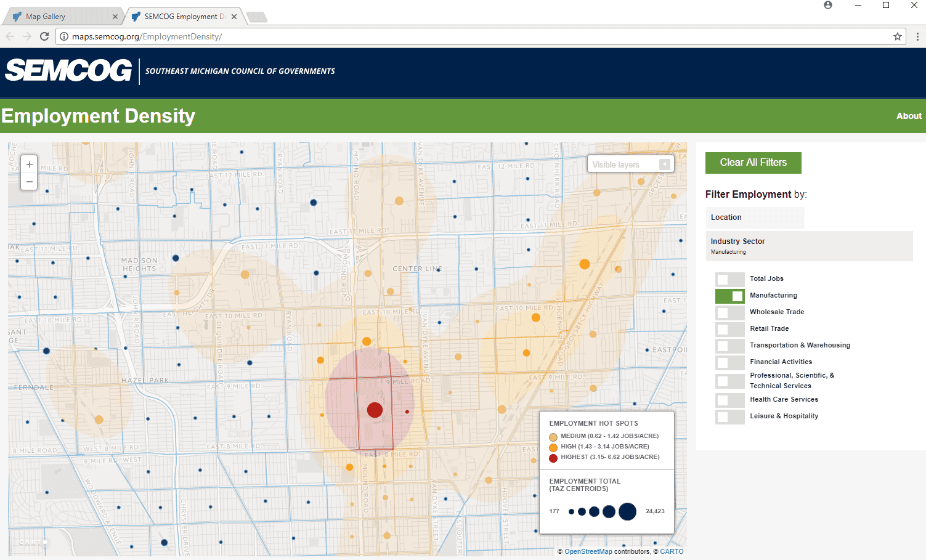The width and height of the screenshot is (926, 560).
Task: Reload the page with the refresh icon
Action: [x=44, y=36]
